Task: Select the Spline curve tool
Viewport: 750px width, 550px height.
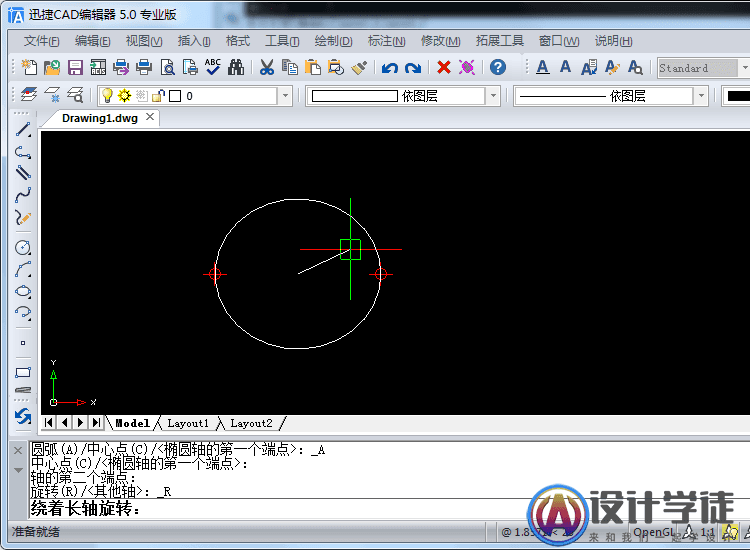Action: point(23,195)
